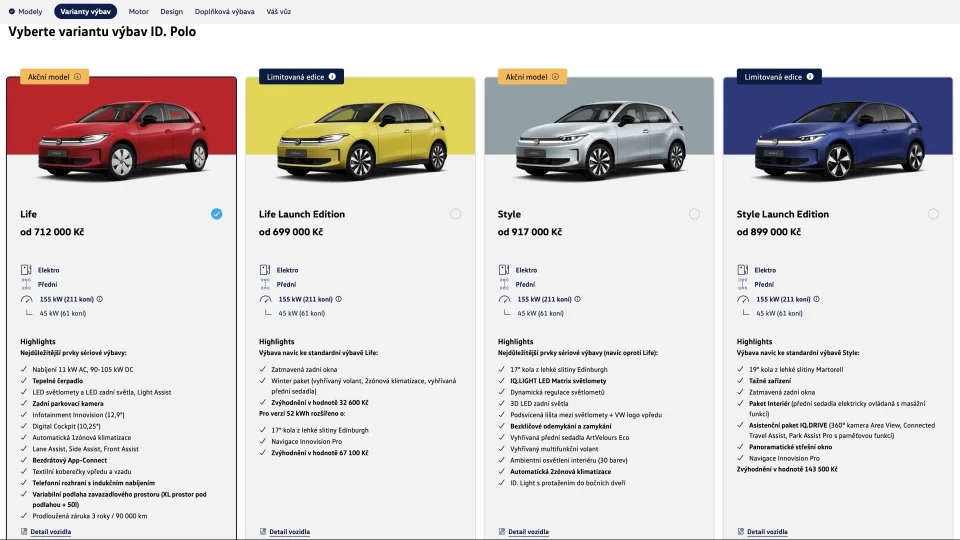The image size is (960, 540).
Task: Choose Life Launch Edition radio button
Action: [456, 214]
